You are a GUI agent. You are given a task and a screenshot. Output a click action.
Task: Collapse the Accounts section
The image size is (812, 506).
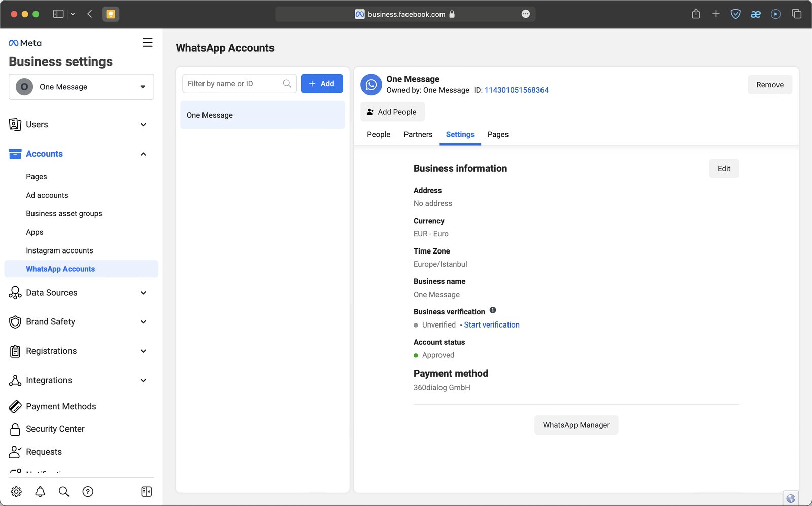click(x=81, y=154)
